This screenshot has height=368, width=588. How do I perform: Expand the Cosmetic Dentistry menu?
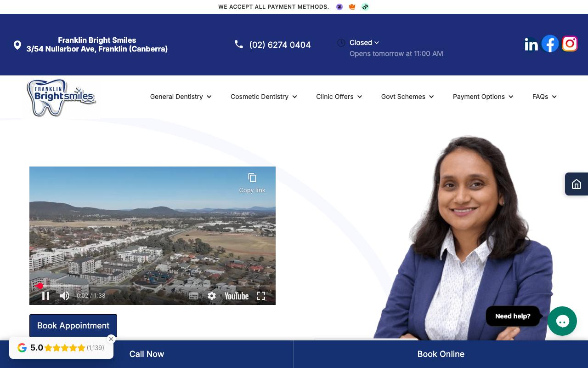pos(264,97)
